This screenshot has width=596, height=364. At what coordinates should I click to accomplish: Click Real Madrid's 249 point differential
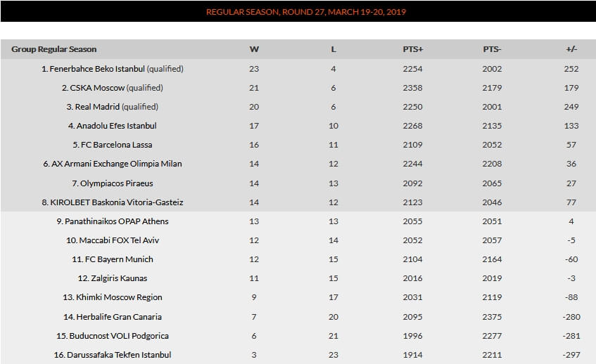coord(571,107)
